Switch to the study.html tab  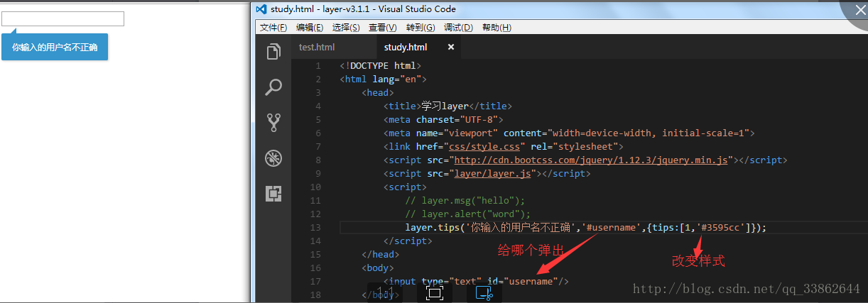click(x=406, y=48)
